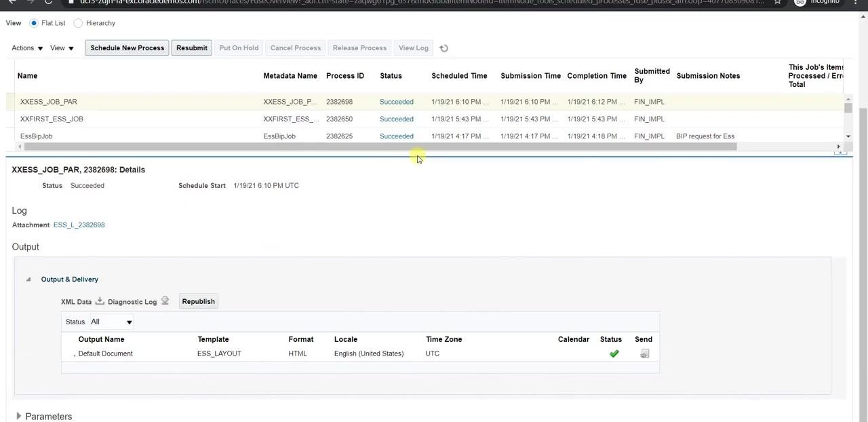Click the Incognito profile icon
Screen dimensions: 868x422
tap(800, 2)
